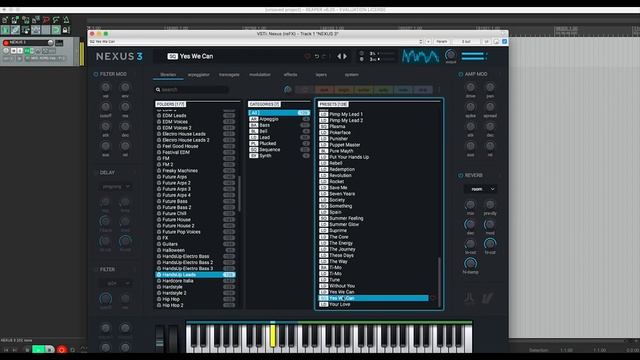Screen dimensions: 640x360
Task: Click the heart favorite icon in Nexus header
Action: coord(307,56)
